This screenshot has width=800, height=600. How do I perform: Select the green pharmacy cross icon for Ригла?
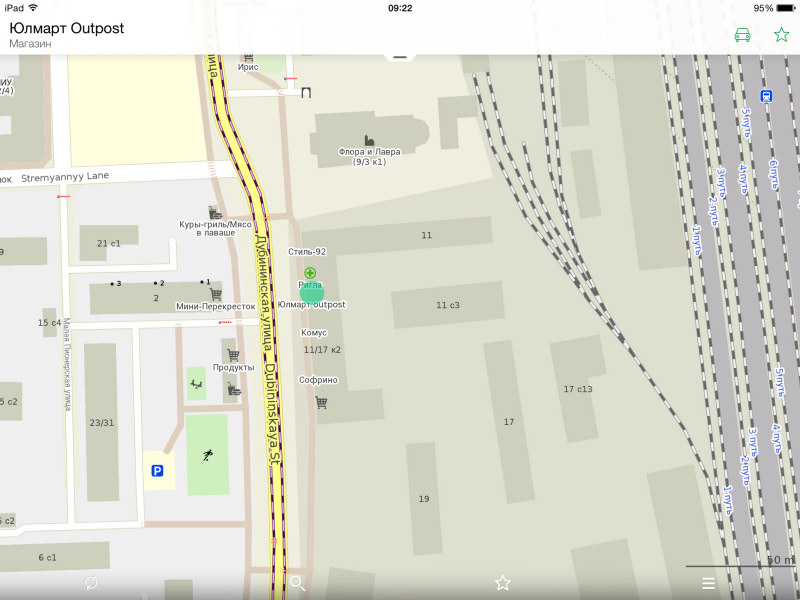[310, 272]
